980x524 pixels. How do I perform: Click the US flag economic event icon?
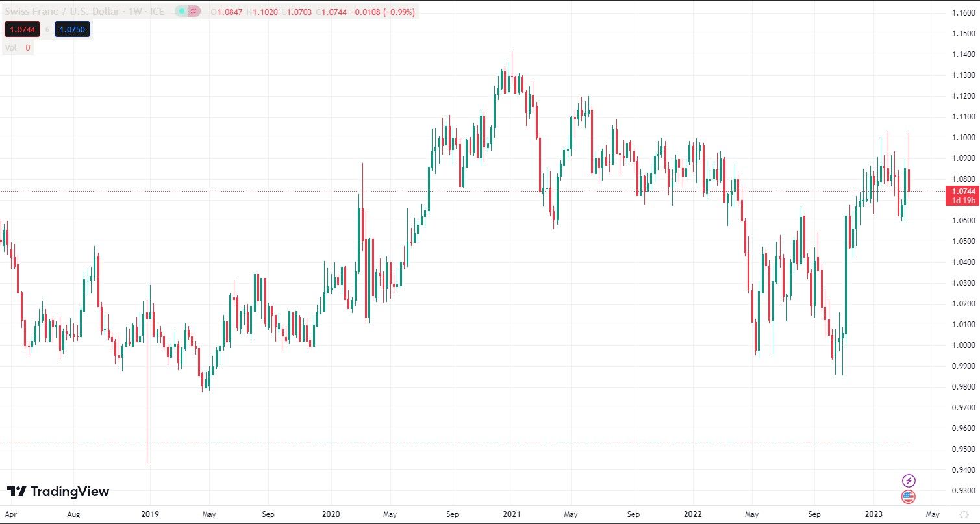[x=909, y=497]
